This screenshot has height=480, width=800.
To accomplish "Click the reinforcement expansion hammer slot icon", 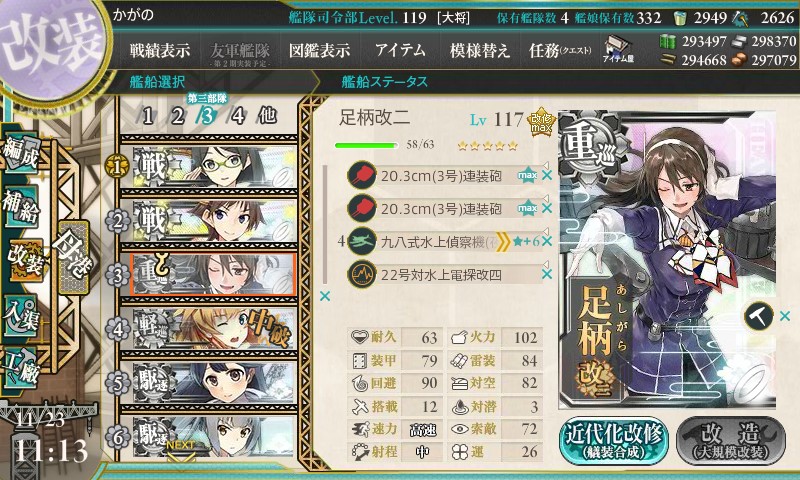I will pos(758,316).
